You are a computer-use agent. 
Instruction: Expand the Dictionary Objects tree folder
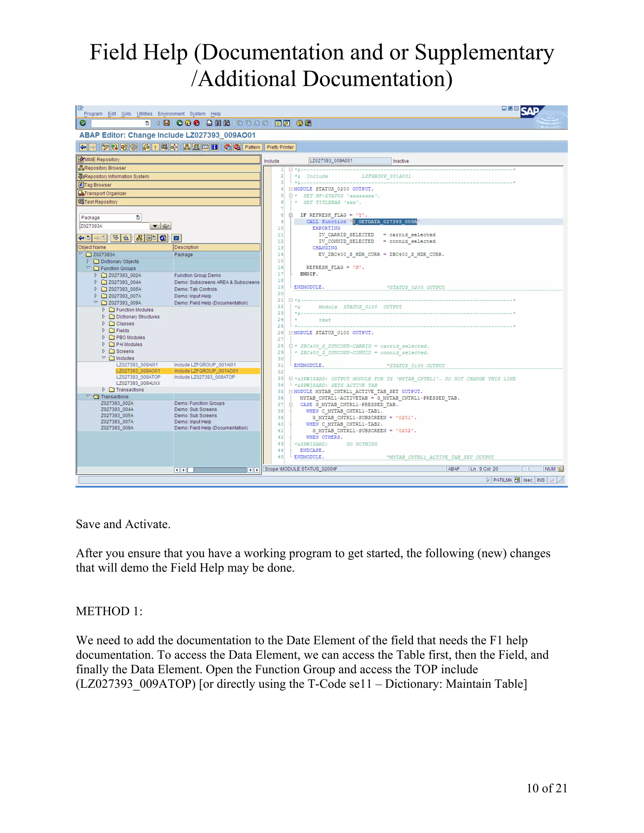(88, 262)
